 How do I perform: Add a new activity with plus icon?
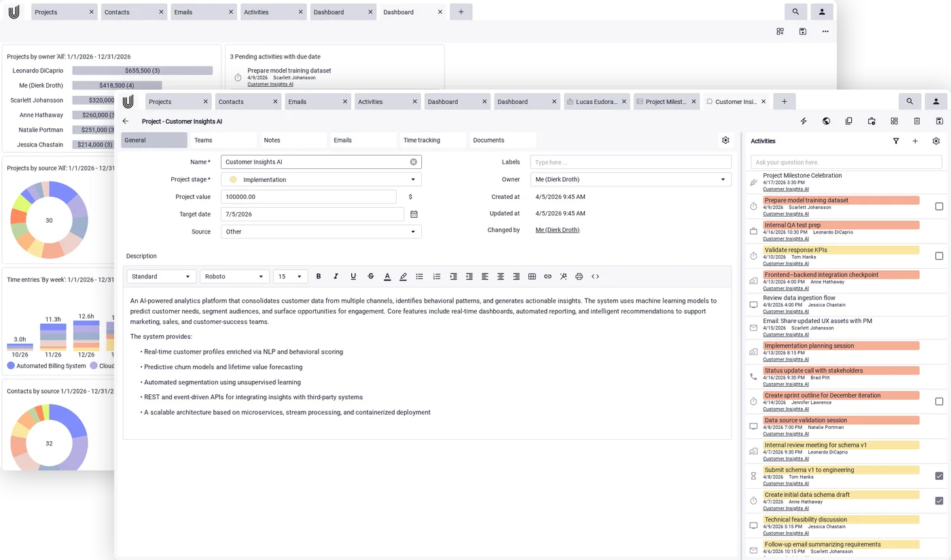click(x=915, y=141)
